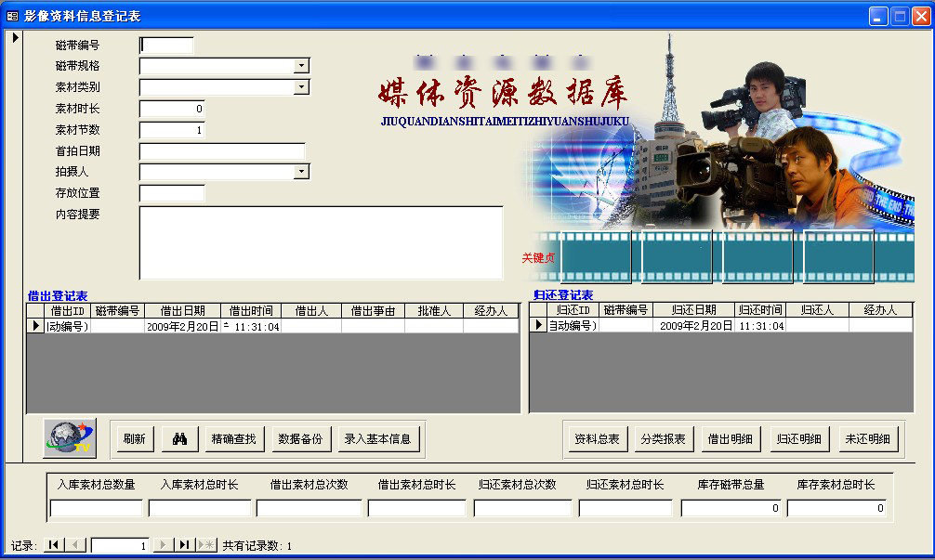Image resolution: width=935 pixels, height=560 pixels.
Task: Jump to the first record with |◀ icon
Action: (x=54, y=545)
